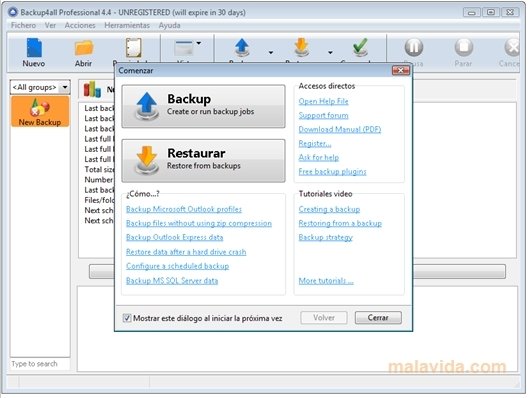Click the Nuevo toolbar icon
Image resolution: width=529 pixels, height=398 pixels.
tap(34, 48)
